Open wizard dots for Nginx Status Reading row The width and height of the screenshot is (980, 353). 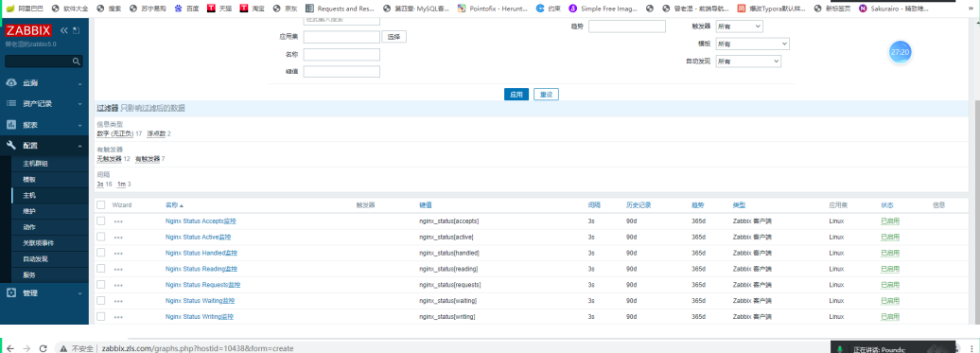[118, 270]
